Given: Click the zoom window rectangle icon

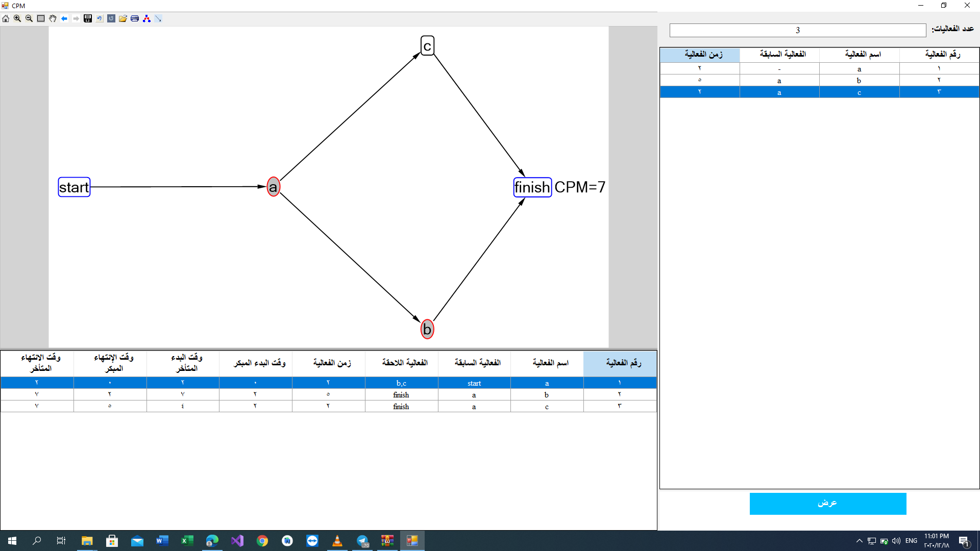Looking at the screenshot, I should coord(41,18).
